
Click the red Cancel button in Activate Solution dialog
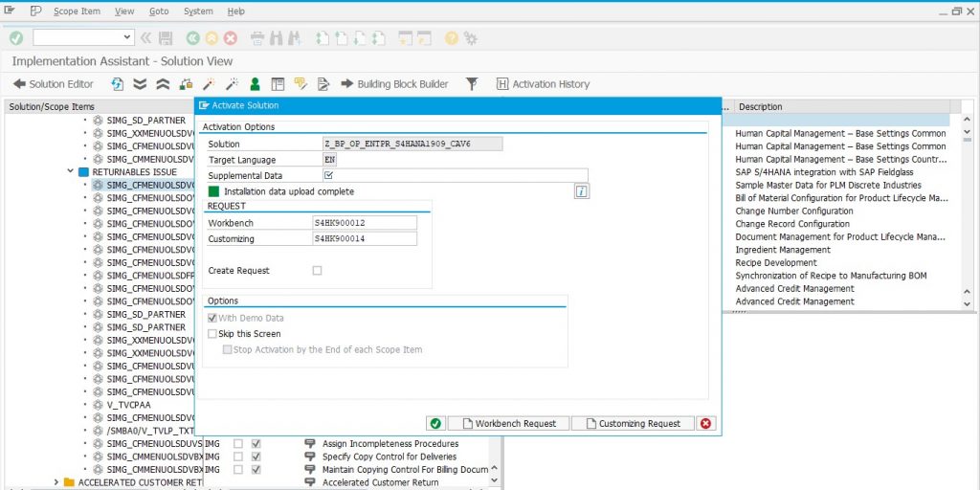[x=706, y=423]
